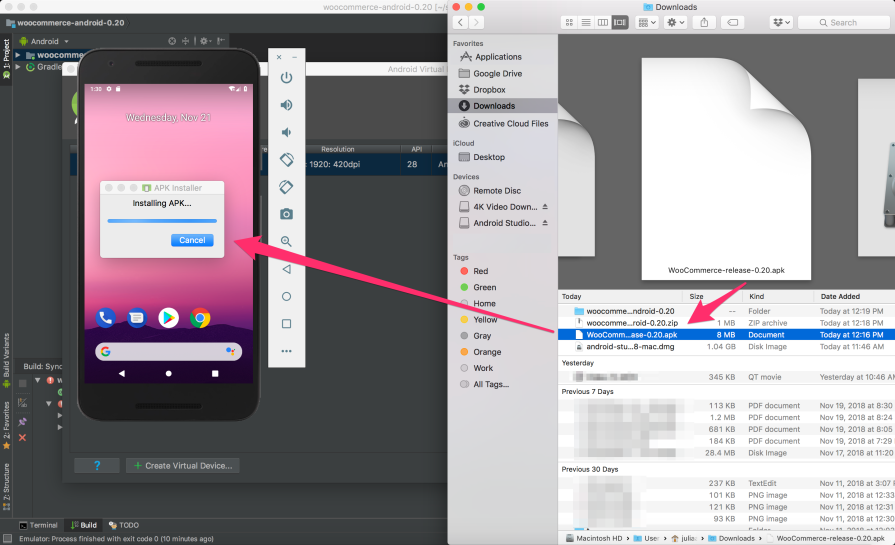Switch Finder to list view

click(586, 22)
